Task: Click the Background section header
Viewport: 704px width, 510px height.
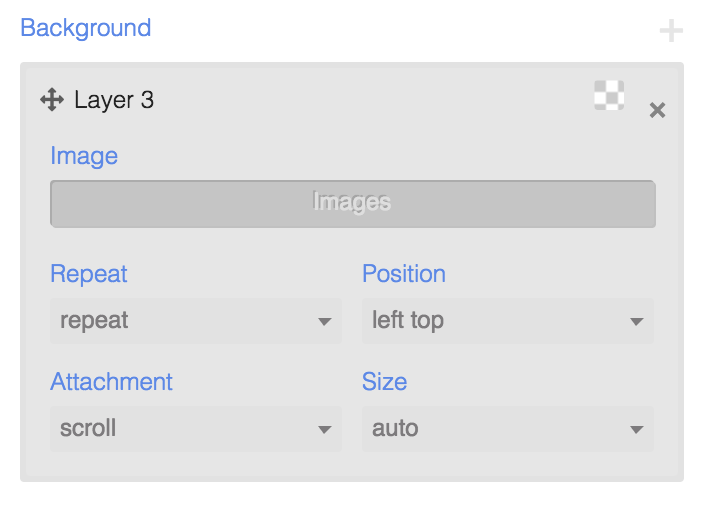Action: tap(86, 28)
